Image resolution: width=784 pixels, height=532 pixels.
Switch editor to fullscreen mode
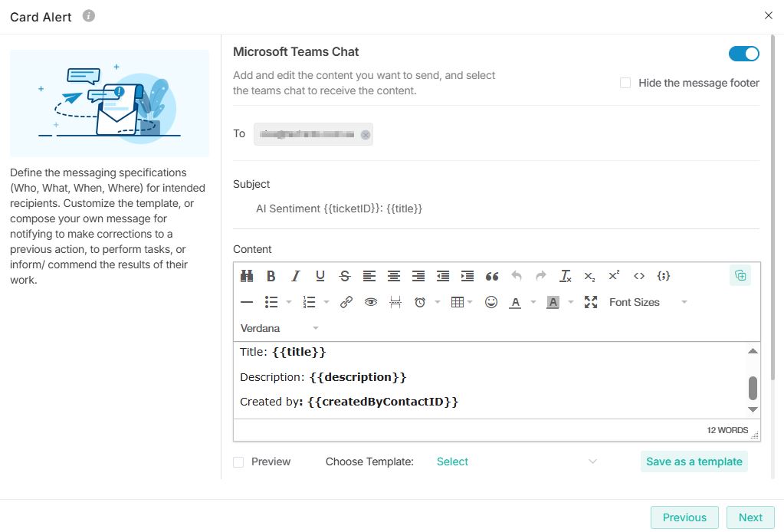tap(590, 302)
